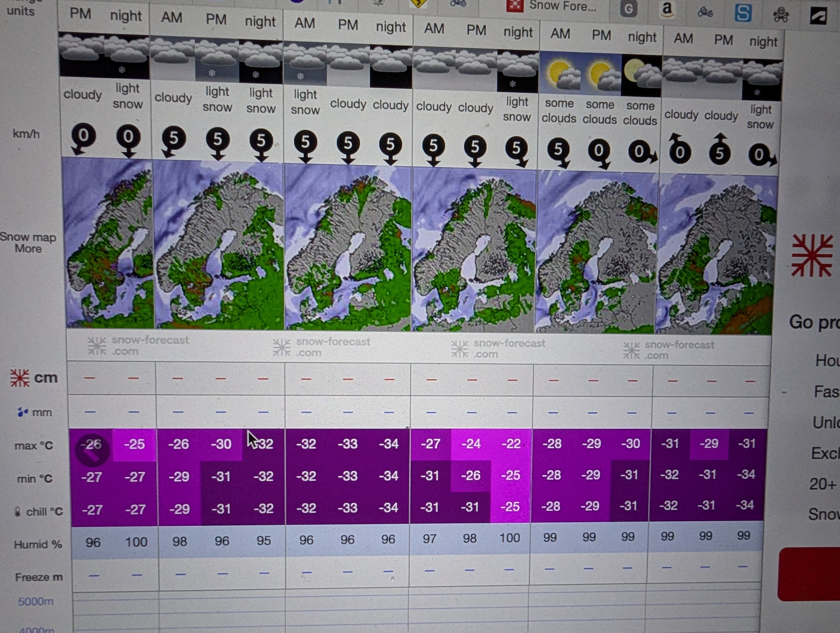Click the rain drops mm row icon
This screenshot has width=840, height=633.
tap(23, 412)
